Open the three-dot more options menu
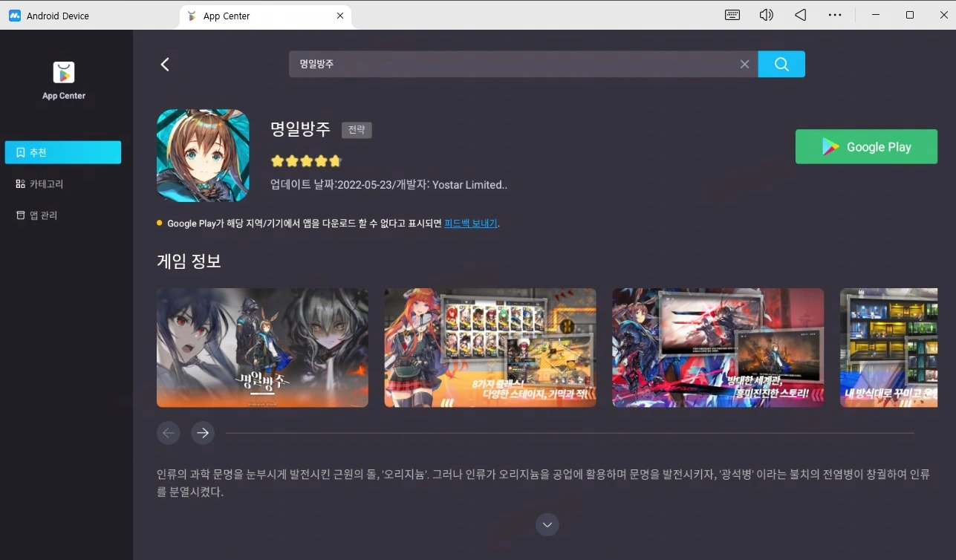Screen dimensions: 956x560 coord(834,15)
